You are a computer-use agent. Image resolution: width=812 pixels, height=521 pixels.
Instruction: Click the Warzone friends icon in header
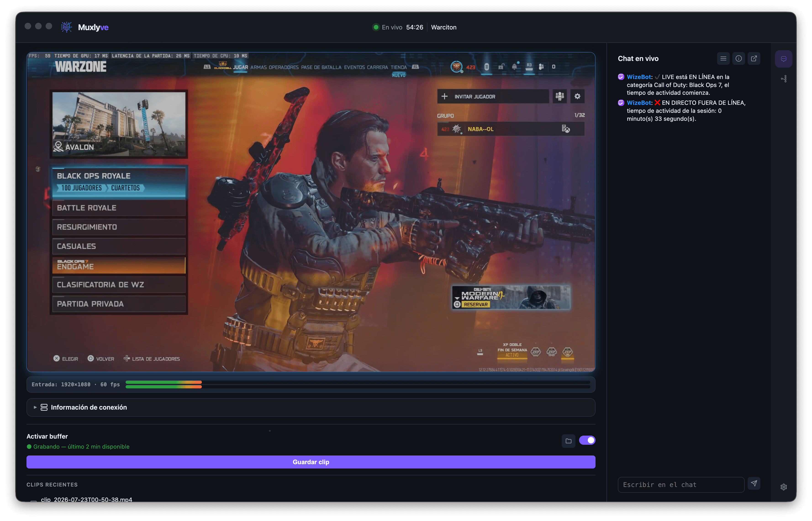541,67
